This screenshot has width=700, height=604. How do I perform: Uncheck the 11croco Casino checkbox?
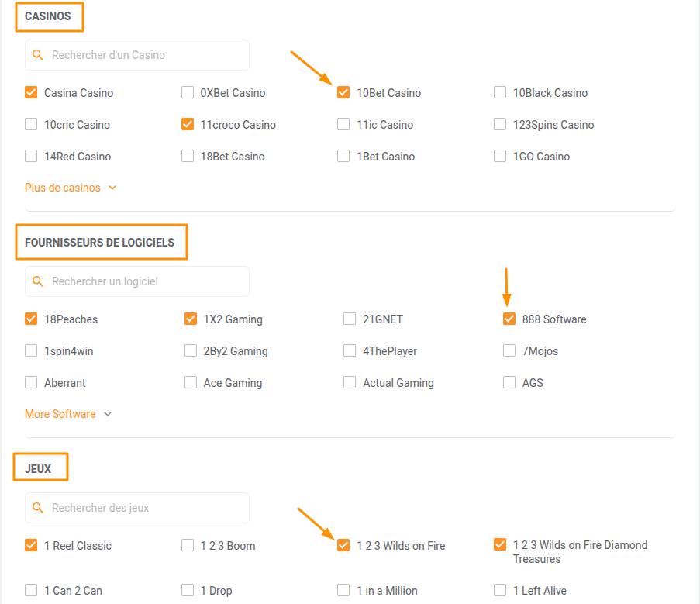click(x=188, y=124)
